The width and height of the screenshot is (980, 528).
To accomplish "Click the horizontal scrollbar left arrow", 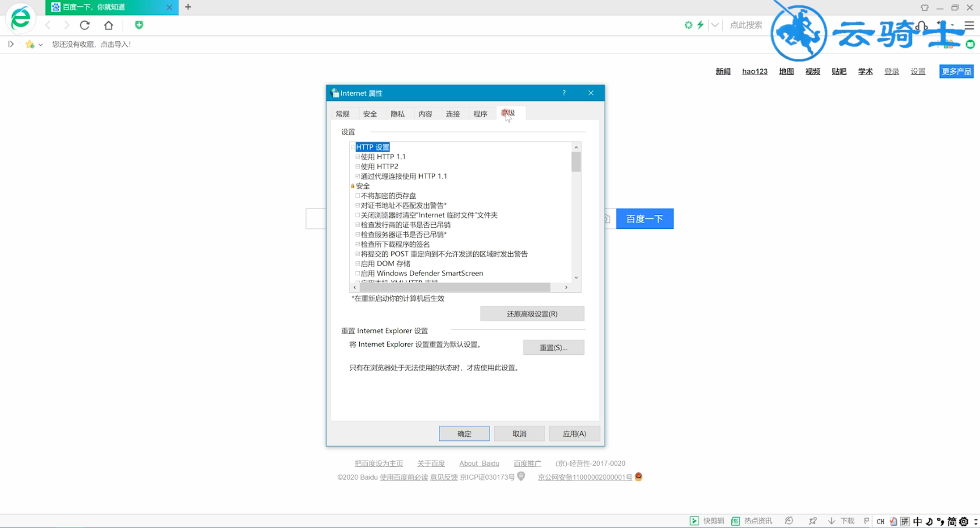I will coord(355,288).
